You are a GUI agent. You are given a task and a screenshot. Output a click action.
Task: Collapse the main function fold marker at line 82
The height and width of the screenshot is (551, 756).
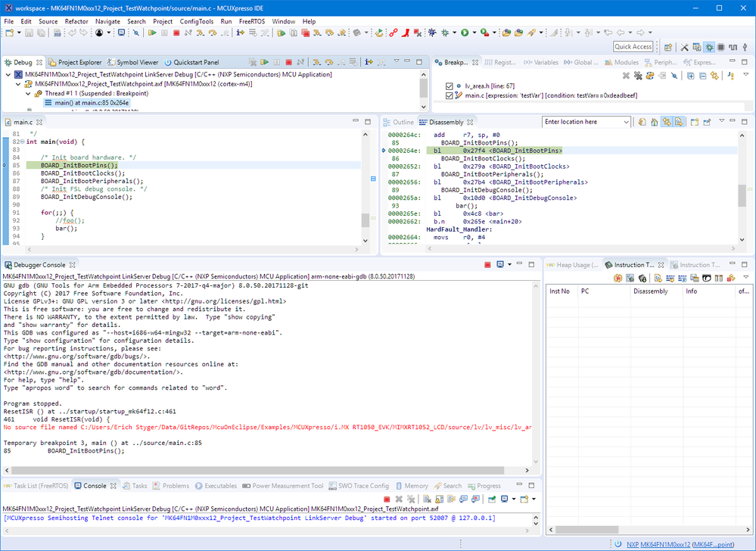(x=22, y=142)
